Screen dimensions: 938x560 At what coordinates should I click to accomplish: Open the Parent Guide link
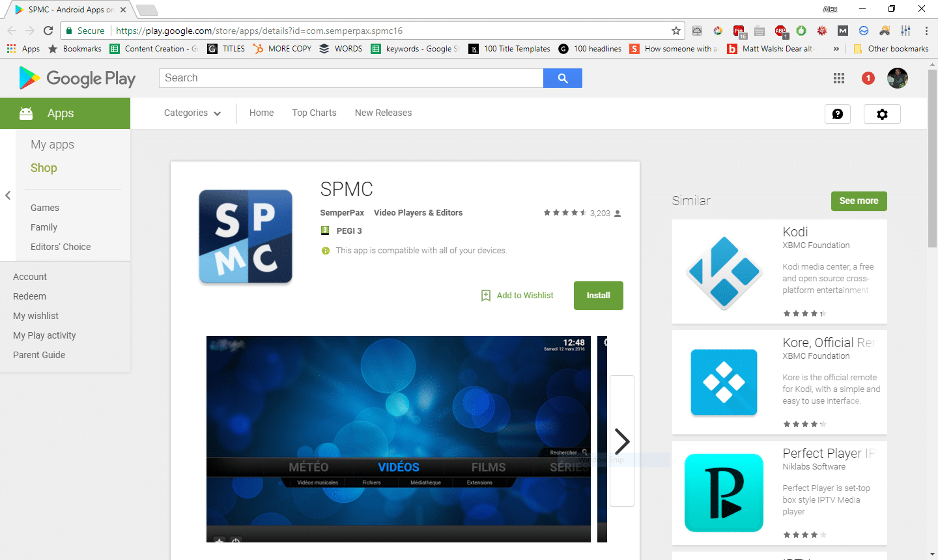(x=39, y=355)
